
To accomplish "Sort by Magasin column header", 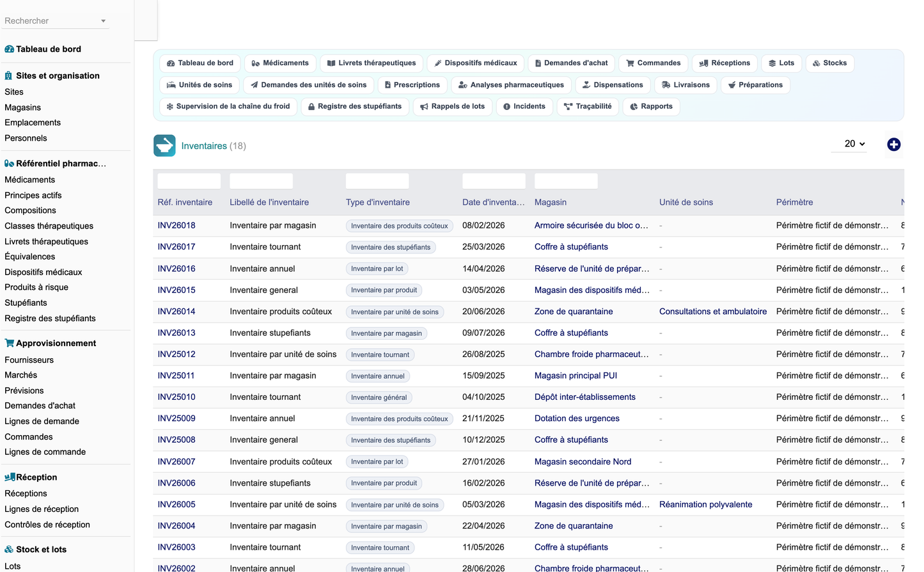I will coord(551,202).
